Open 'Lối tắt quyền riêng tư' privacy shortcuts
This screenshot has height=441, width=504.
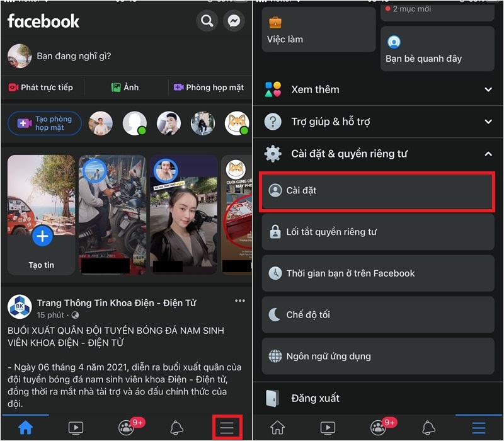tap(378, 232)
